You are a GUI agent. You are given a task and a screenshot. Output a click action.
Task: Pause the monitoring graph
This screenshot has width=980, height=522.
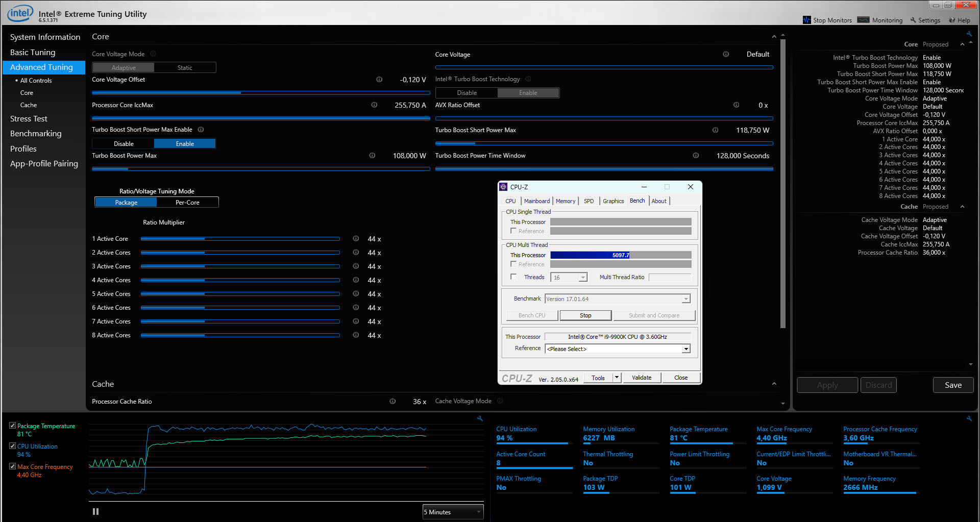95,511
